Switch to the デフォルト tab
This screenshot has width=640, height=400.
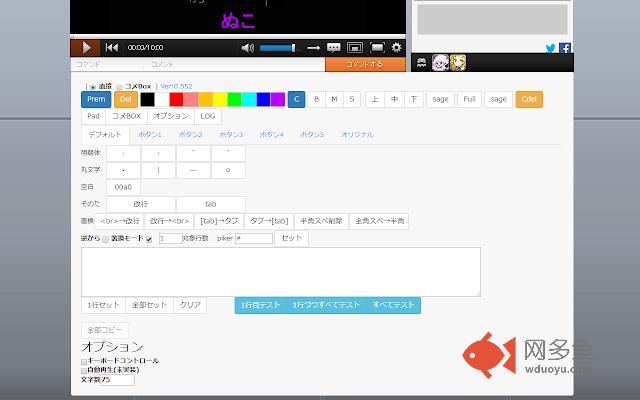105,135
